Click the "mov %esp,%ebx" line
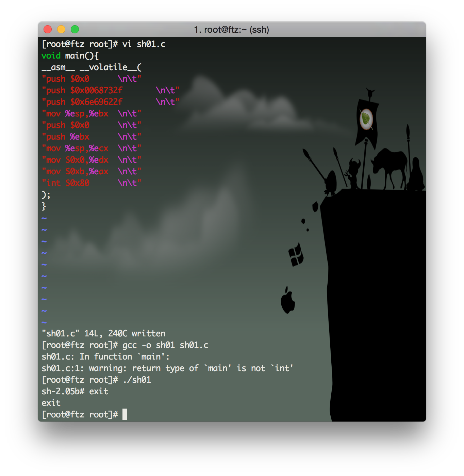 point(92,114)
